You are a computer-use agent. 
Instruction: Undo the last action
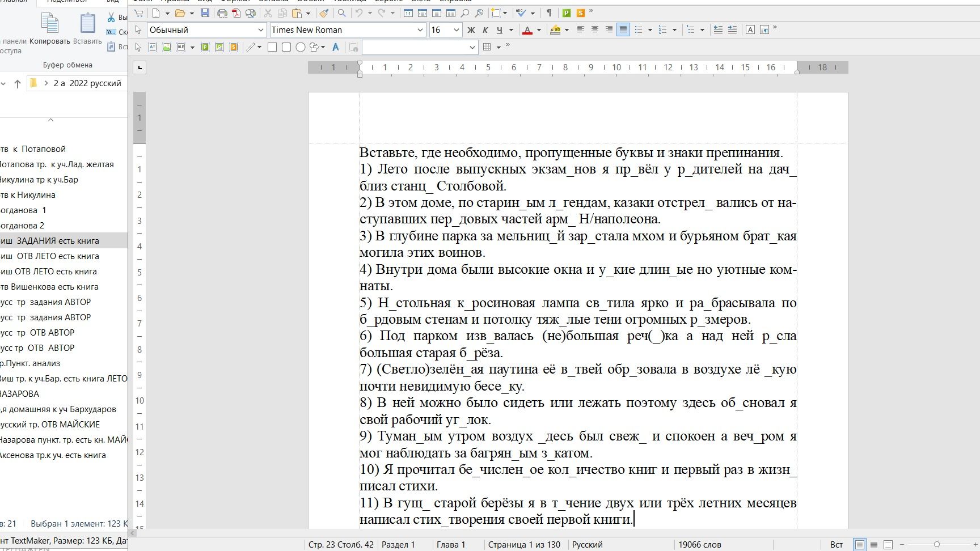358,13
